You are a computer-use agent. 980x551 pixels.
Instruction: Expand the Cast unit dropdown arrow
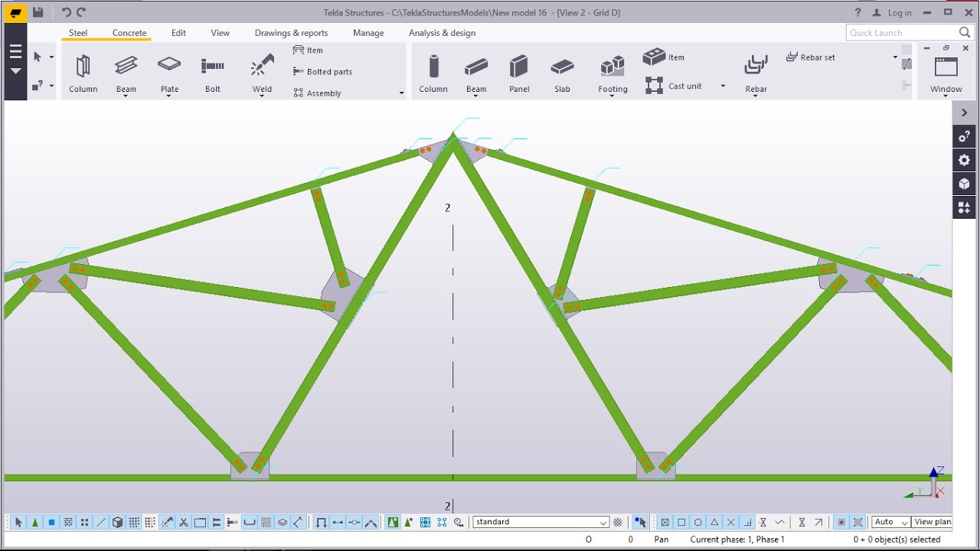[x=723, y=86]
